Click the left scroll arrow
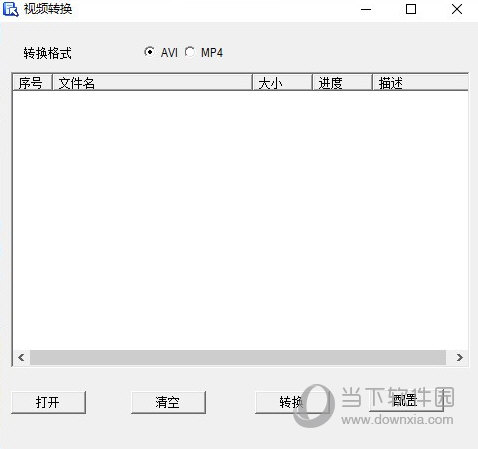This screenshot has height=449, width=478. coord(21,358)
